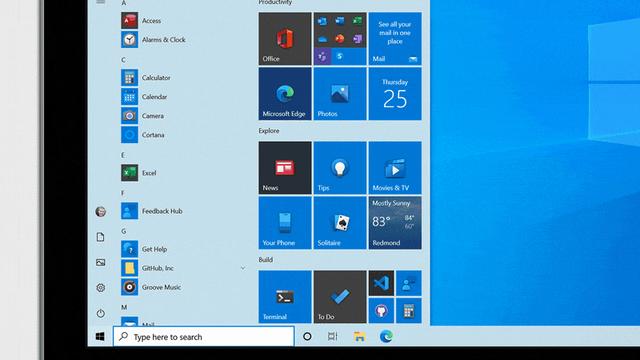Launch Solitaire tile
This screenshot has height=360, width=640.
click(340, 223)
